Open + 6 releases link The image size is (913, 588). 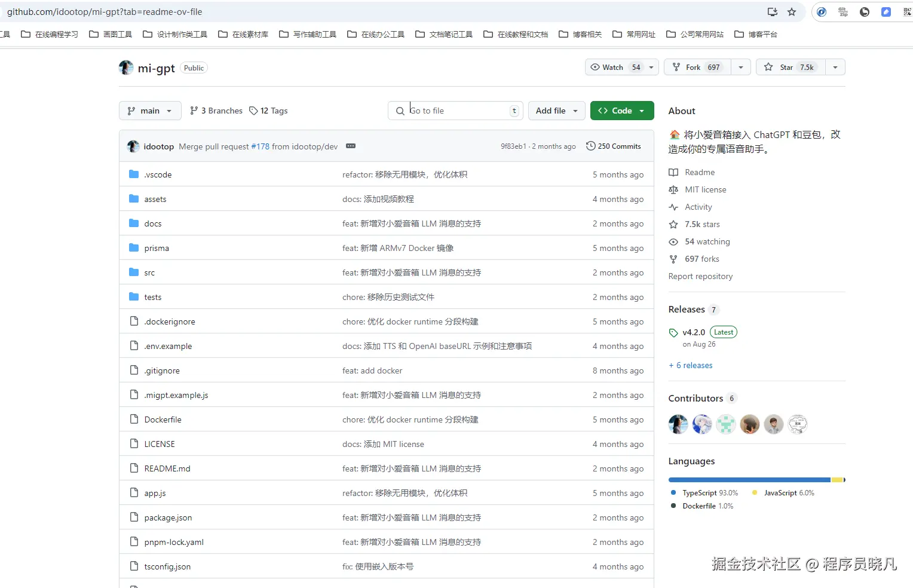[691, 365]
